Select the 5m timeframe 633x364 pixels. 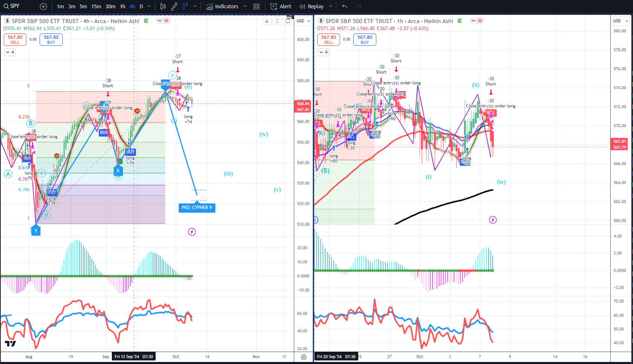click(83, 6)
